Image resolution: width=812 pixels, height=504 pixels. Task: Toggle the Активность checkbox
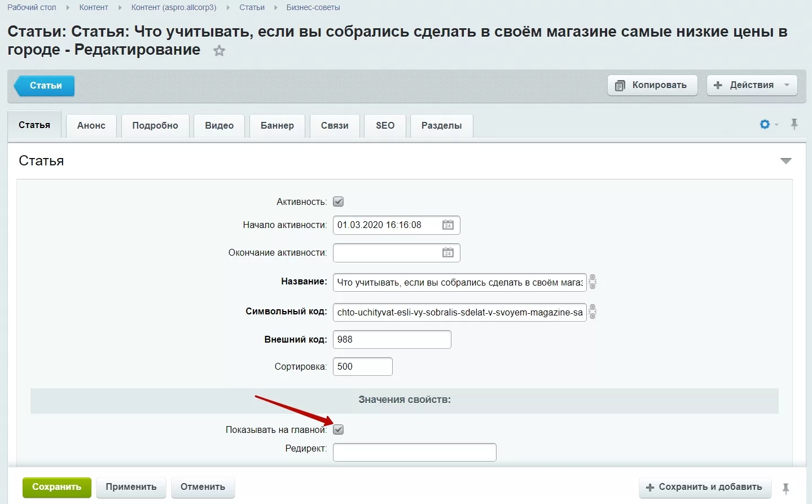pyautogui.click(x=339, y=201)
